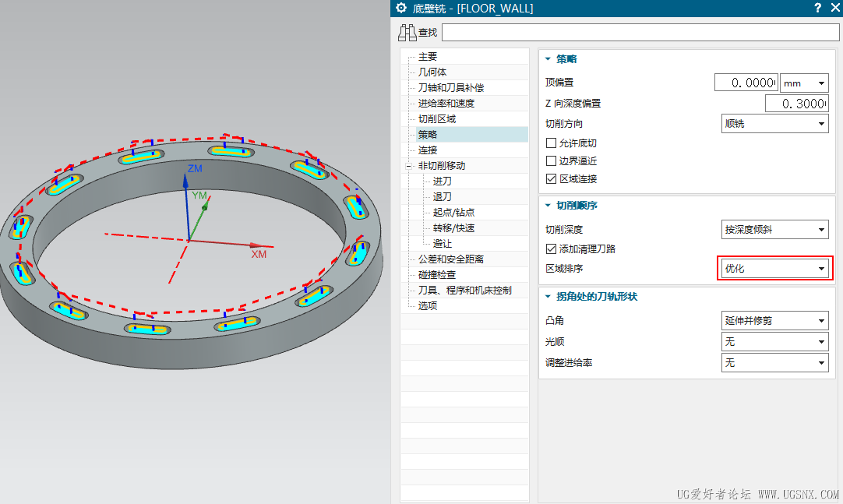
Task: Open the 区域排序 dropdown set to 优化
Action: tap(774, 268)
